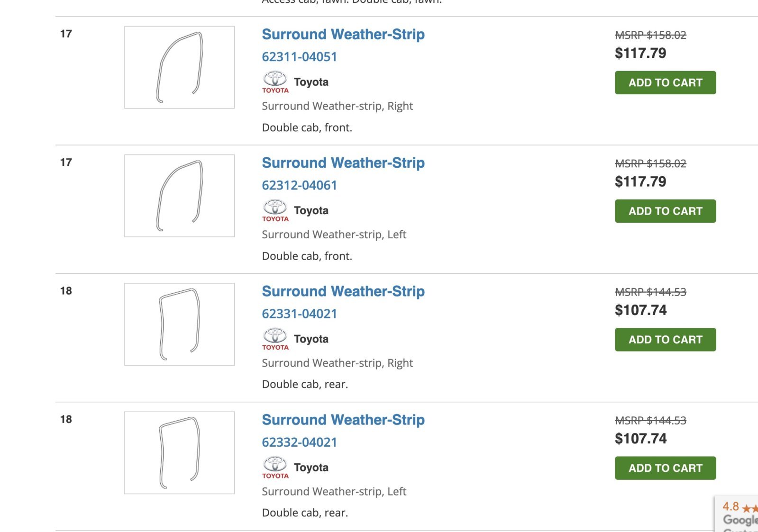Screen dimensions: 758x532
Task: Click Toyota logo for part 62312-04061
Action: (x=275, y=210)
